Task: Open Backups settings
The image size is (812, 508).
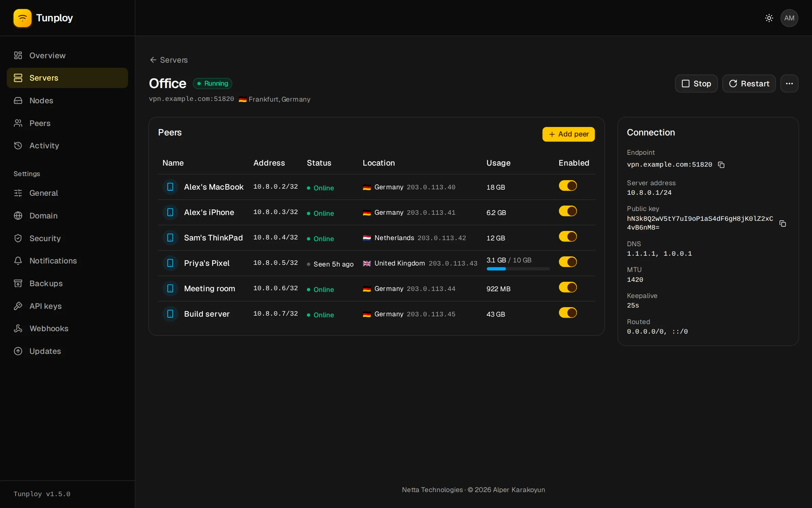Action: coord(67,283)
